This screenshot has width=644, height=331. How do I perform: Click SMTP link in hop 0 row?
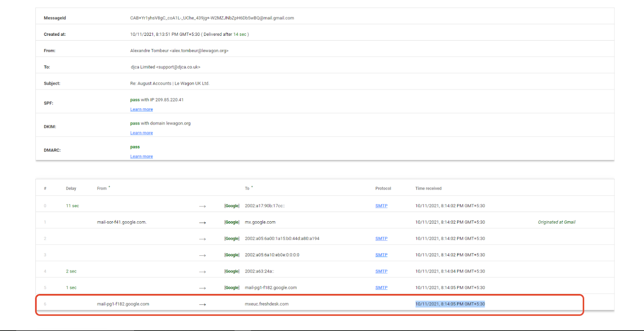[381, 206]
